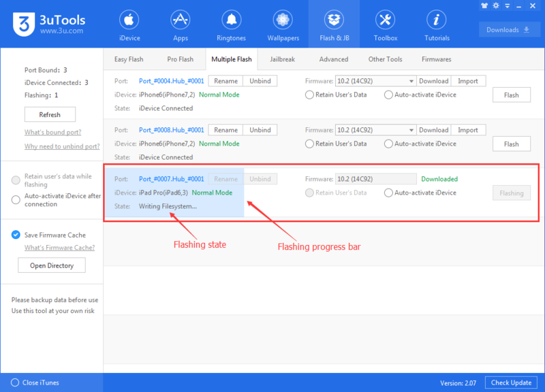Enable Auto-activate iDevice for Port_#0008

pos(388,144)
